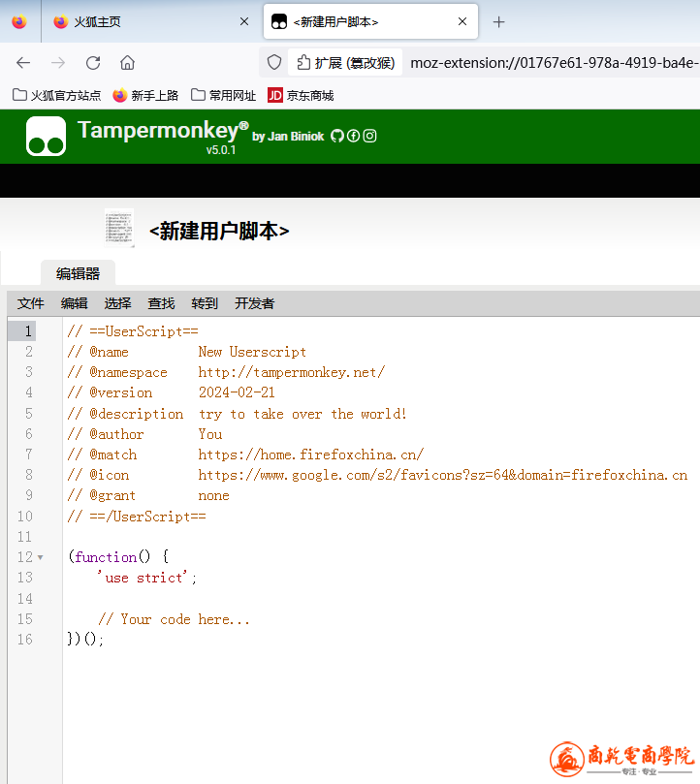Viewport: 700px width, 784px height.
Task: Click the '// Your code here...' comment
Action: pyautogui.click(x=175, y=619)
